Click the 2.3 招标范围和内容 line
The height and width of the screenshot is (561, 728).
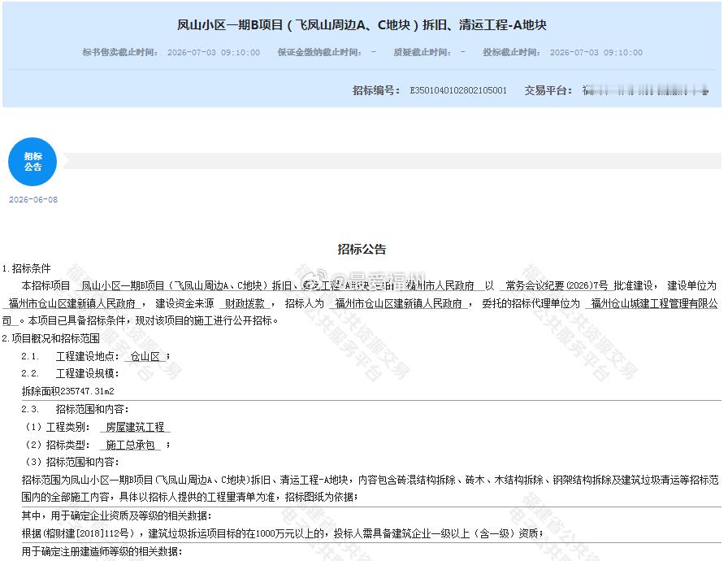[76, 409]
